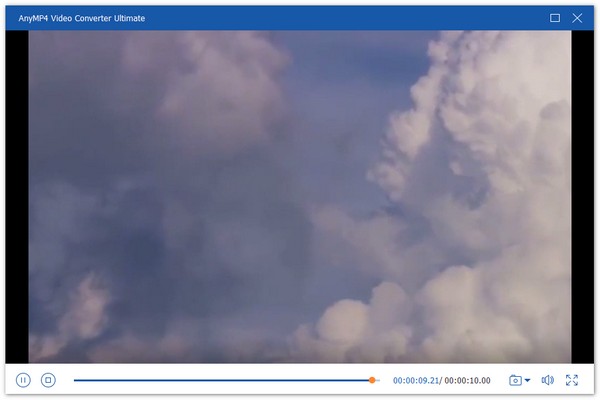600x400 pixels.
Task: Pause the video playback
Action: [23, 380]
